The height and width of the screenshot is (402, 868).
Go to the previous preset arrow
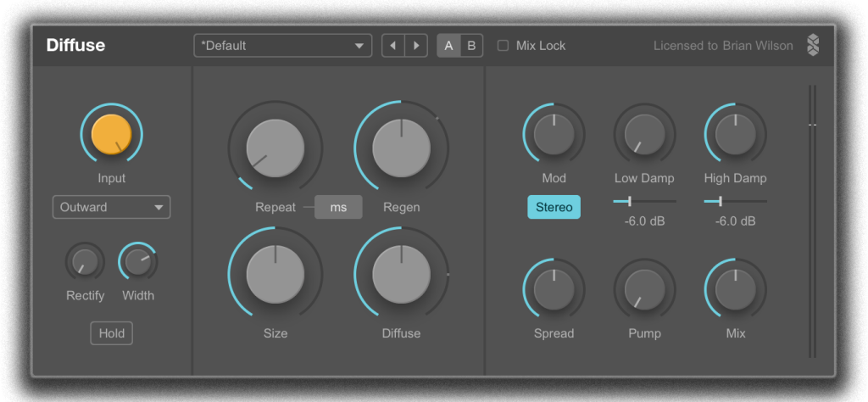coord(393,46)
